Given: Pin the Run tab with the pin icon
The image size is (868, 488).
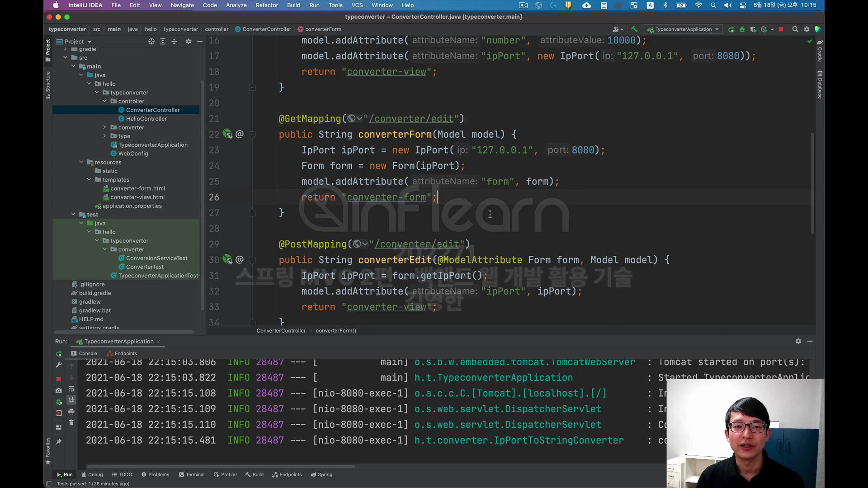Looking at the screenshot, I should click(59, 442).
